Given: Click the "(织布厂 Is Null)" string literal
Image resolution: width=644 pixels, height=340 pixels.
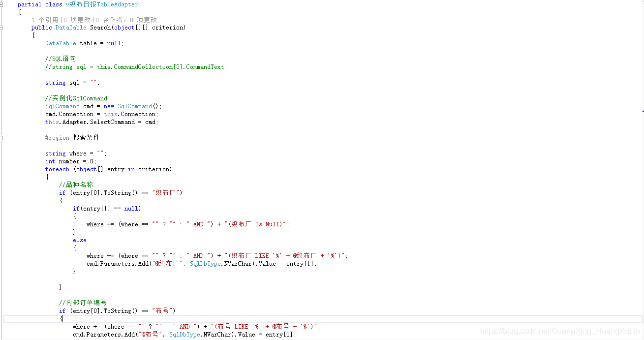Looking at the screenshot, I should [255, 224].
